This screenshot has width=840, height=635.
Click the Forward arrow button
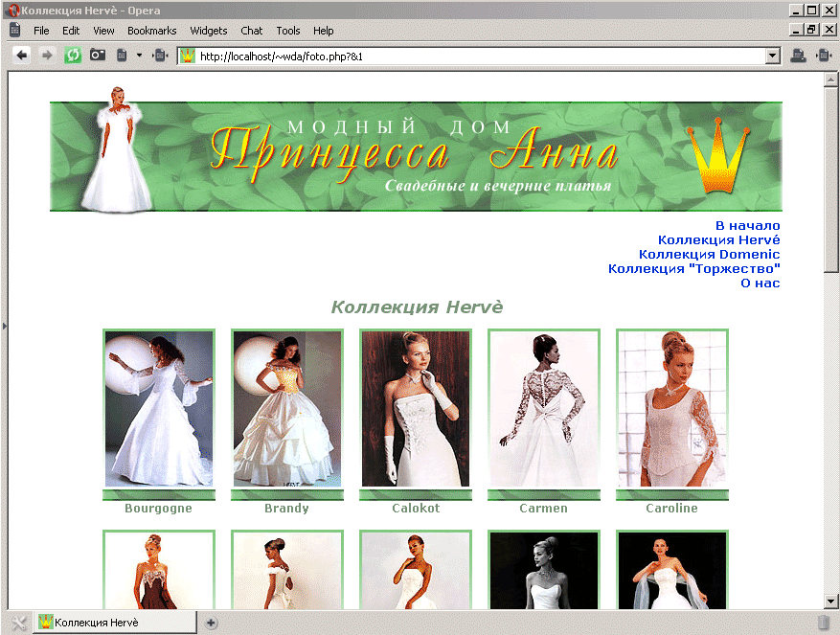coord(47,56)
